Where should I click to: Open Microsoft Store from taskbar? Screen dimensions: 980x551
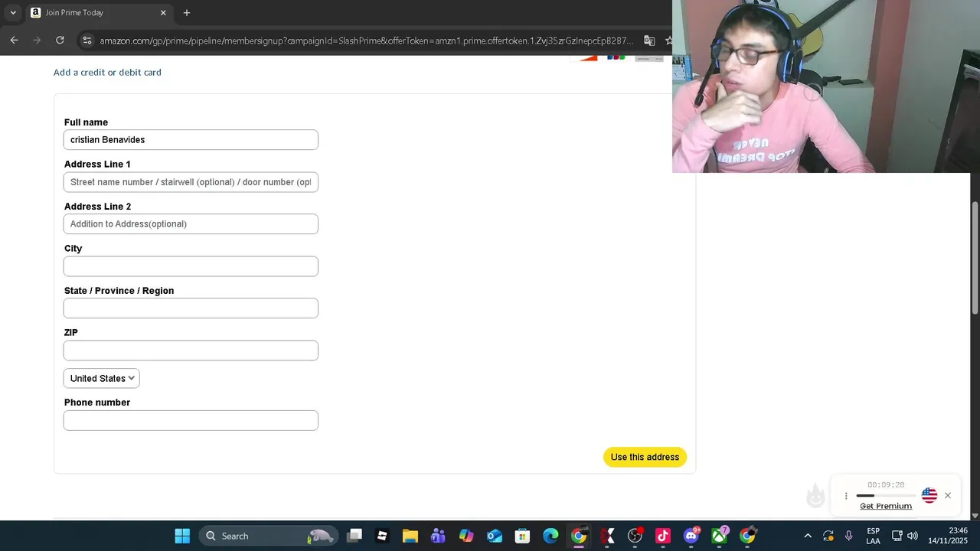pyautogui.click(x=522, y=536)
